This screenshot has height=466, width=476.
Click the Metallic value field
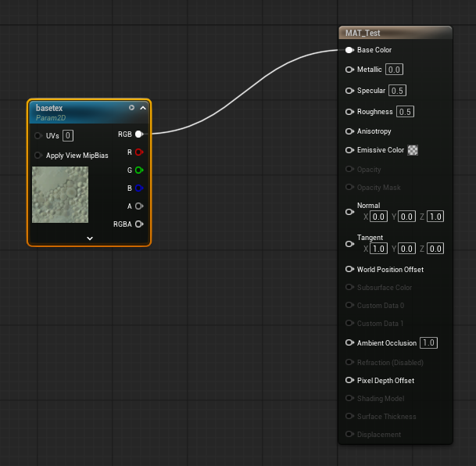coord(394,70)
